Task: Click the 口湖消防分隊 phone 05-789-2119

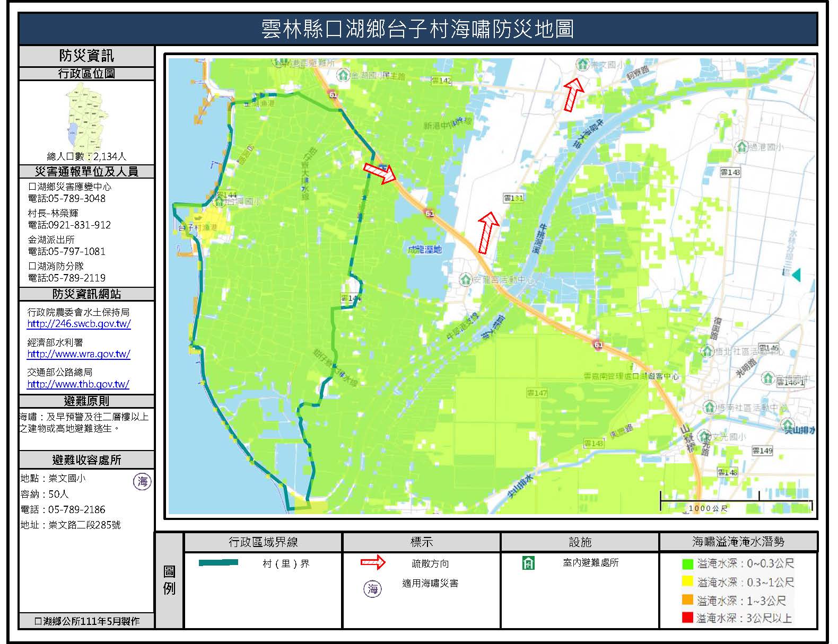Action: [66, 278]
